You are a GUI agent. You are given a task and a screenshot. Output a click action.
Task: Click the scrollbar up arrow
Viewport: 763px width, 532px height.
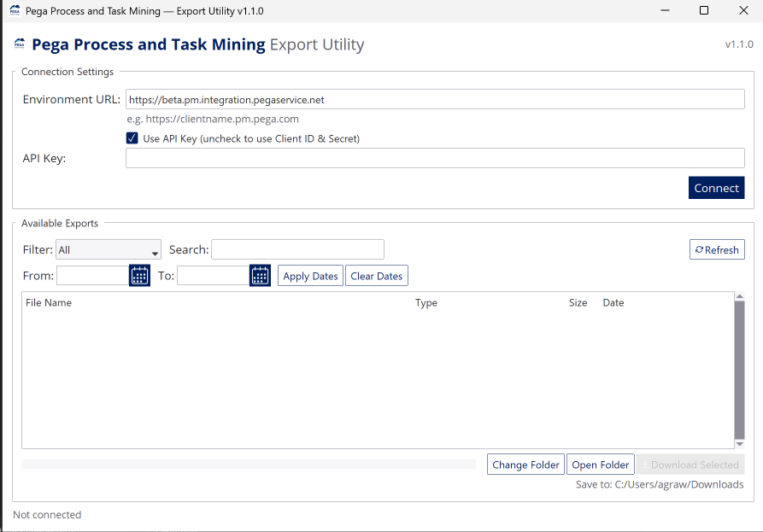pyautogui.click(x=740, y=296)
